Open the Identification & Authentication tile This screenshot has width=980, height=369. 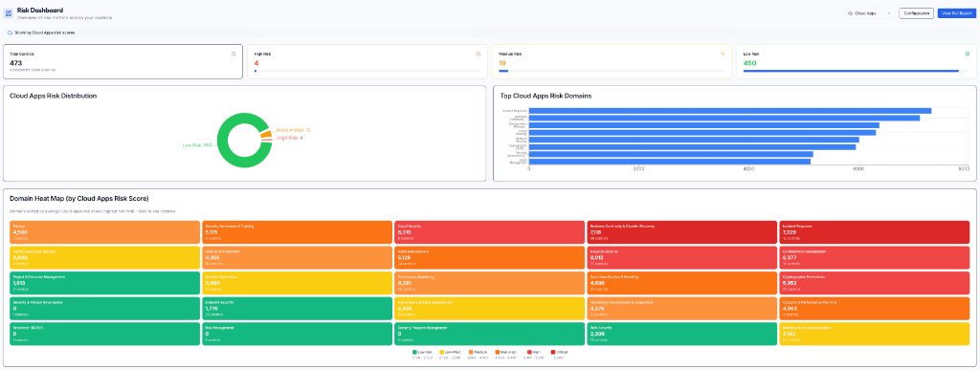click(875, 334)
